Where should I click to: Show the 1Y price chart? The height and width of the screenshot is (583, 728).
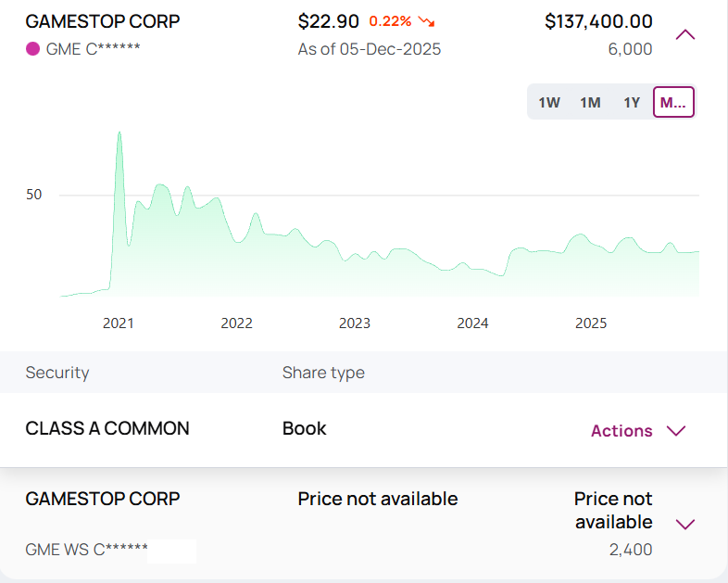click(632, 102)
